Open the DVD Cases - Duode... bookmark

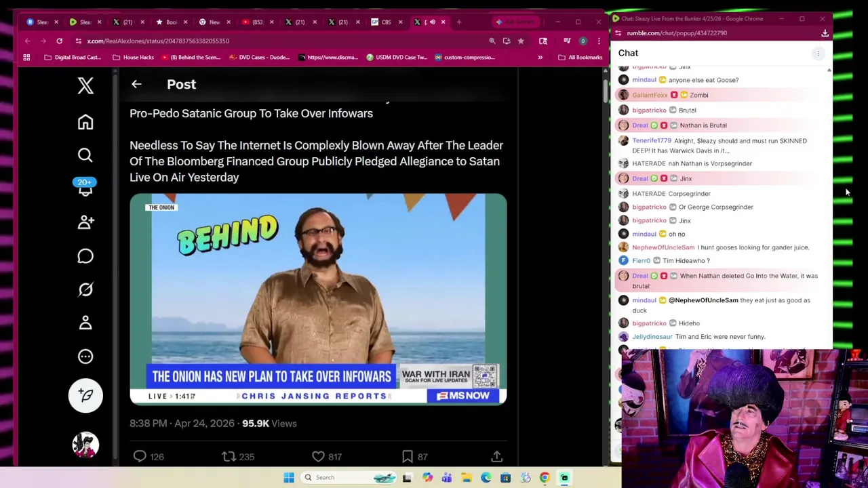[x=259, y=58]
